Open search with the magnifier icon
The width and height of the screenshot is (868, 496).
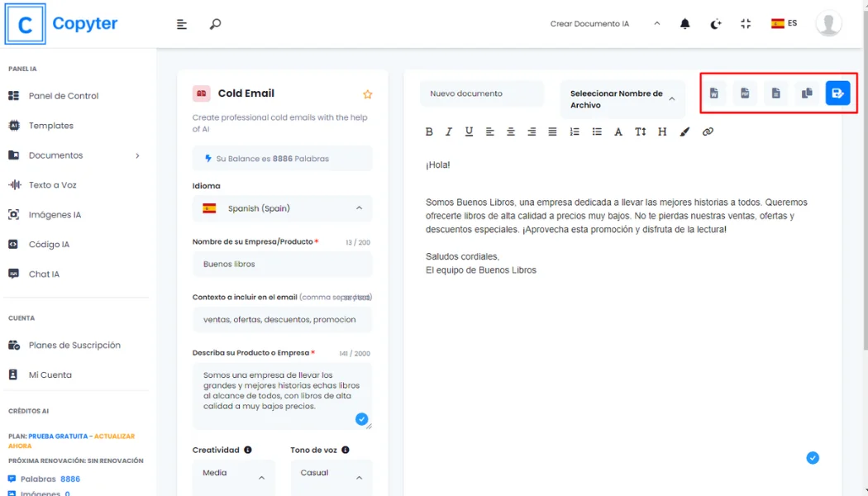[x=215, y=24]
